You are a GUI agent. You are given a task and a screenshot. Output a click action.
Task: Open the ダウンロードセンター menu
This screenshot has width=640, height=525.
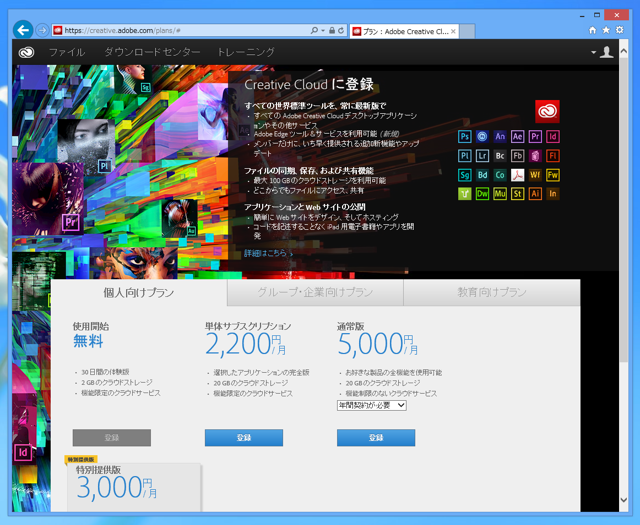coord(152,52)
